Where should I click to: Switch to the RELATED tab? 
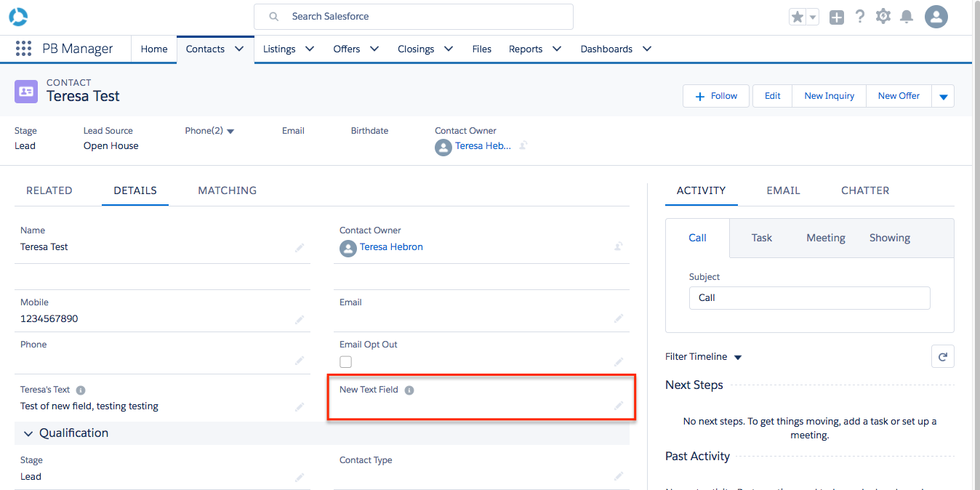click(49, 190)
